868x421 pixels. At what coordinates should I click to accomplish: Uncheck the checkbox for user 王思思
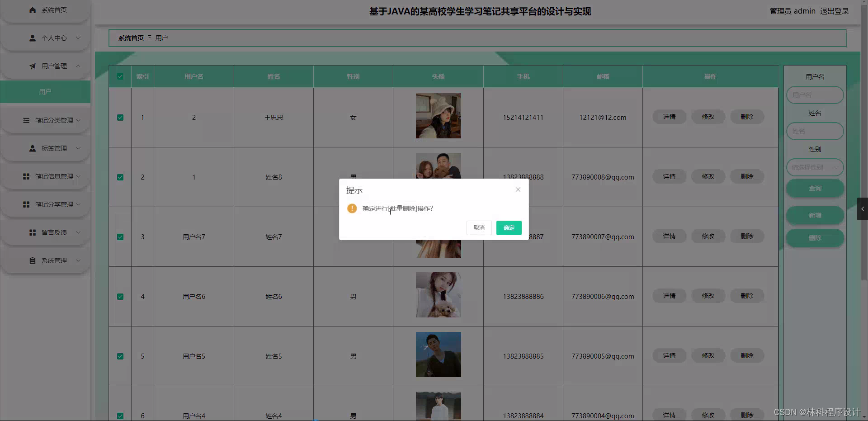tap(120, 117)
